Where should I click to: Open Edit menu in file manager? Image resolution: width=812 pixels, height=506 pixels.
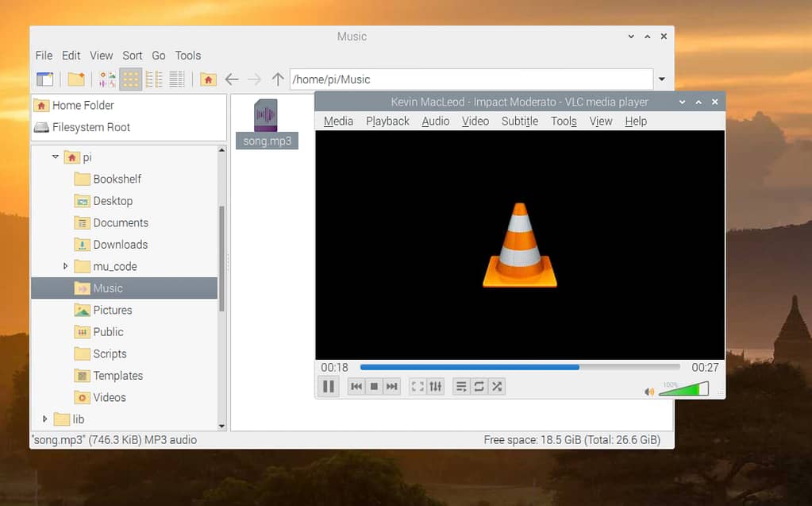(71, 56)
